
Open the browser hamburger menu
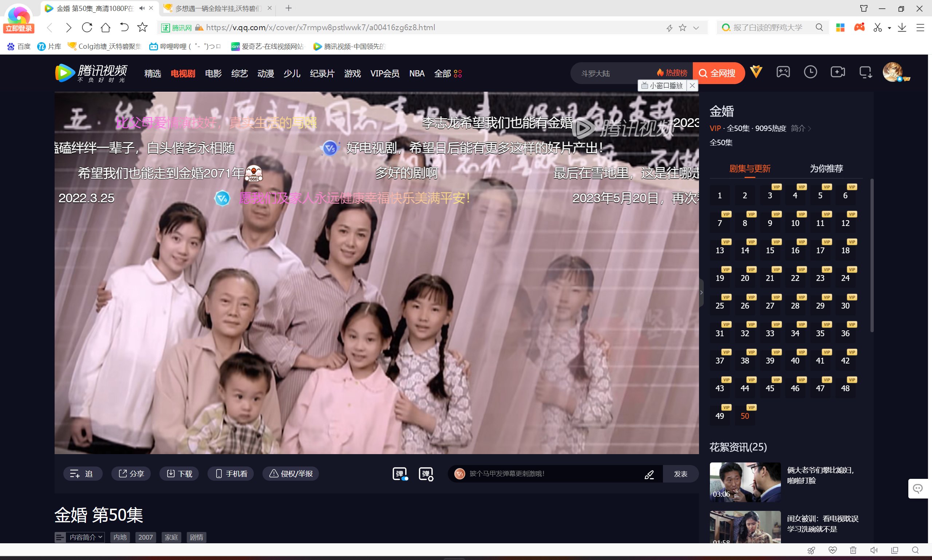[920, 27]
